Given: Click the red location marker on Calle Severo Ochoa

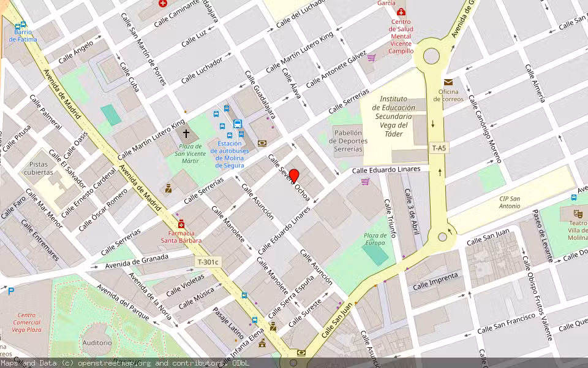Looking at the screenshot, I should coord(294,176).
